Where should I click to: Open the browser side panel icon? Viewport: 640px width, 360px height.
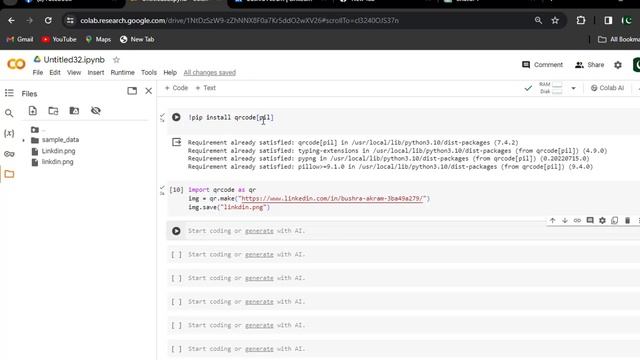pos(608,20)
